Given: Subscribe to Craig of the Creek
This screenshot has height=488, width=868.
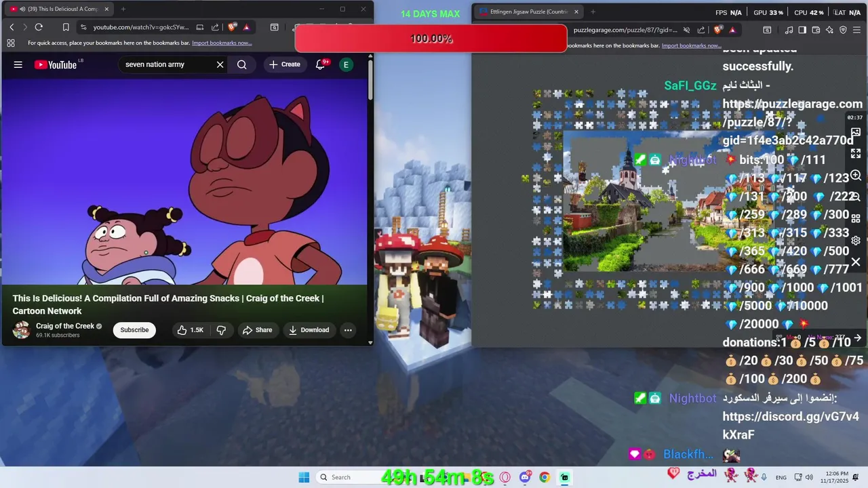Looking at the screenshot, I should [x=134, y=330].
